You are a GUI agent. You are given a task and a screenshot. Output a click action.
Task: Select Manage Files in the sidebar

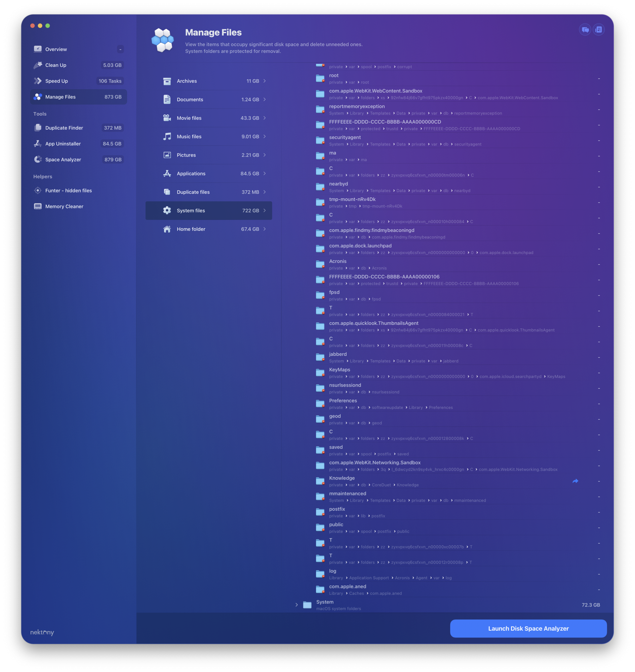click(x=79, y=97)
